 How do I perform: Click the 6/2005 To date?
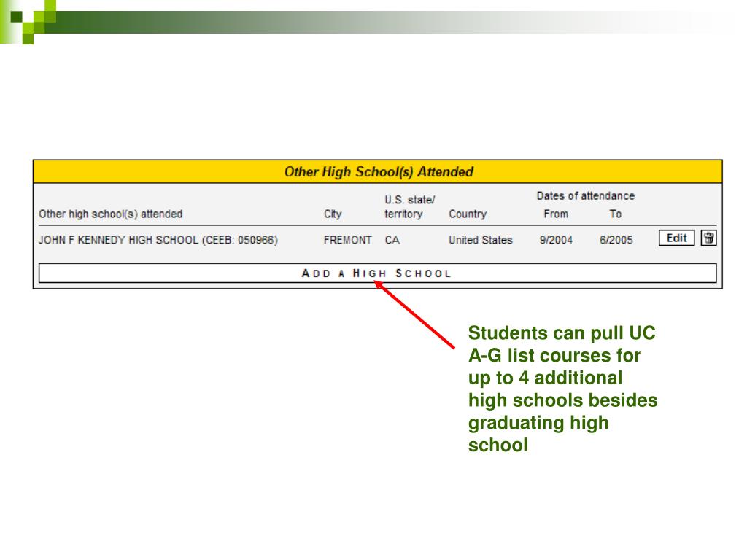[x=616, y=240]
